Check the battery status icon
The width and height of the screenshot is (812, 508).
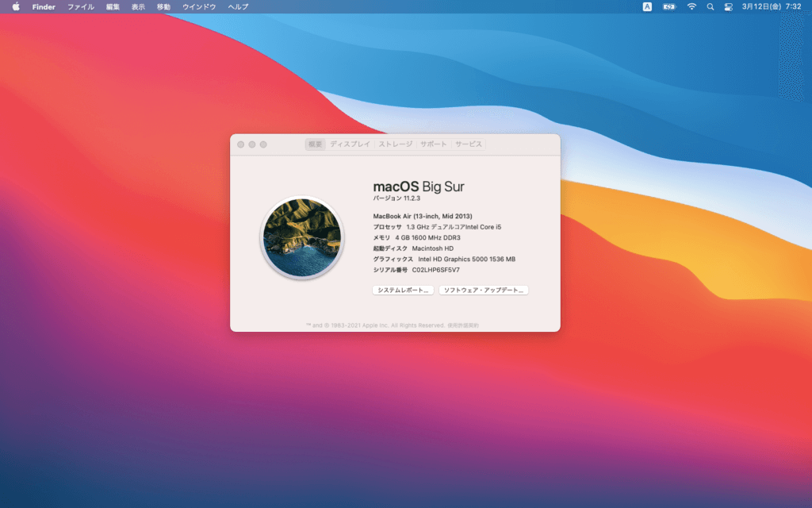(669, 6)
